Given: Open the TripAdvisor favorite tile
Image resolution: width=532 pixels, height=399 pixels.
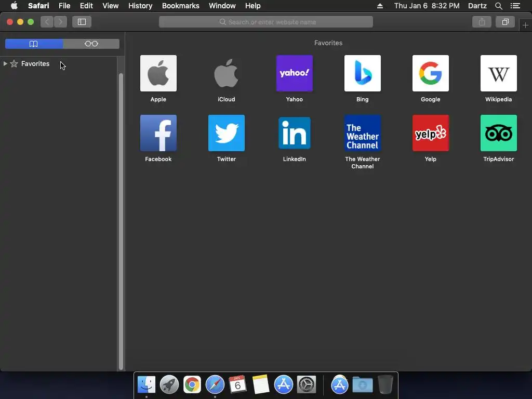Looking at the screenshot, I should (x=498, y=133).
